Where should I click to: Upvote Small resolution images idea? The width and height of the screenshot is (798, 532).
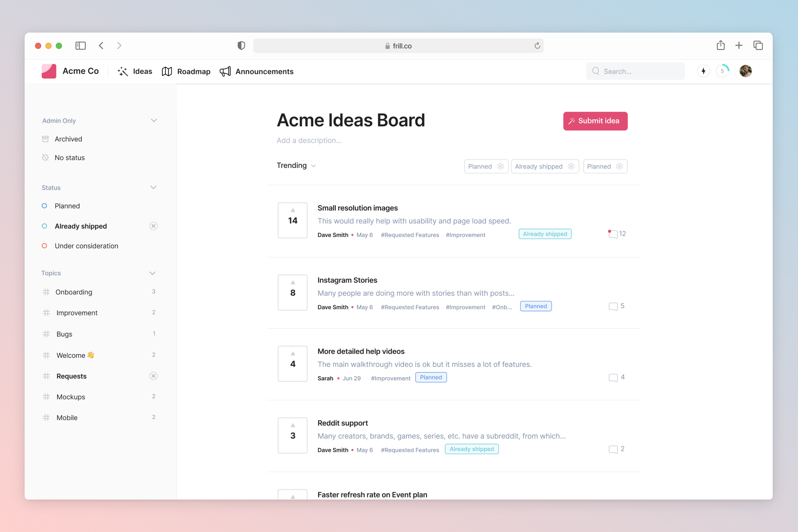(x=293, y=220)
